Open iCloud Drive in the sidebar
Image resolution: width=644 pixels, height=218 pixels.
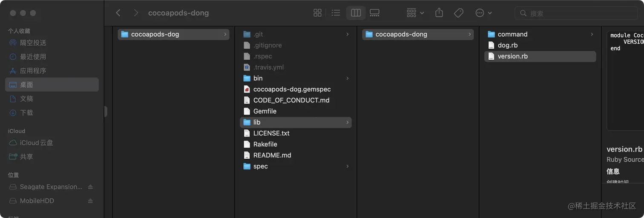[x=36, y=143]
